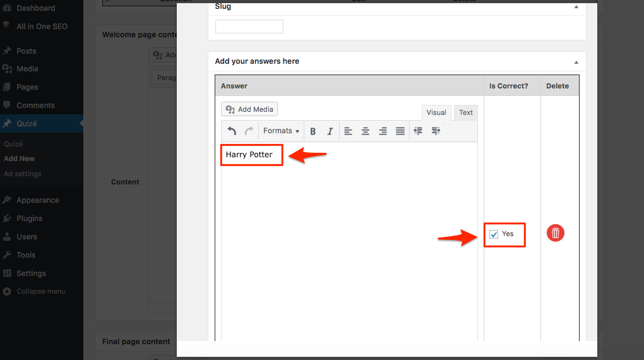644x360 pixels.
Task: Undo the last edit in answer editor
Action: point(232,131)
